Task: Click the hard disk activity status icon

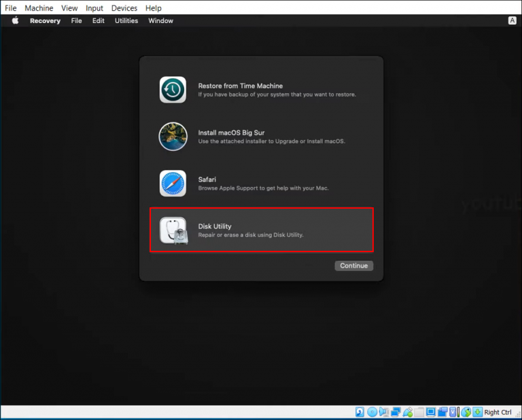Action: coord(360,412)
